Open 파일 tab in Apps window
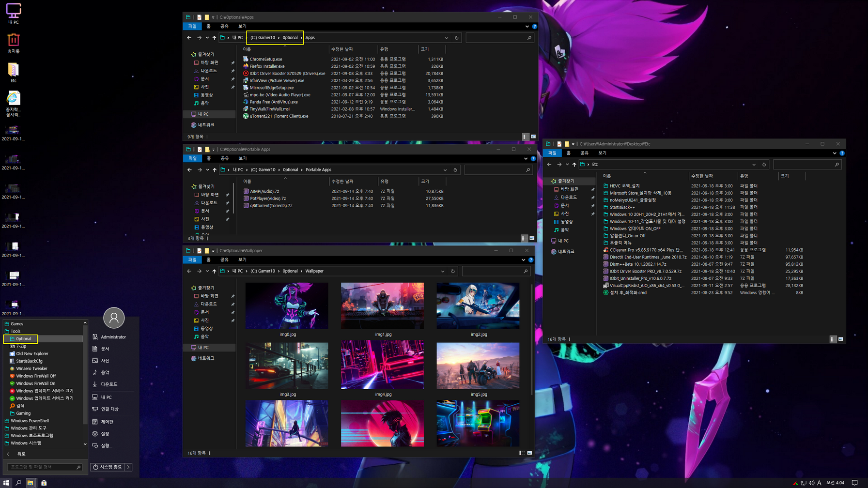Screen dimensions: 868x488 pyautogui.click(x=192, y=26)
